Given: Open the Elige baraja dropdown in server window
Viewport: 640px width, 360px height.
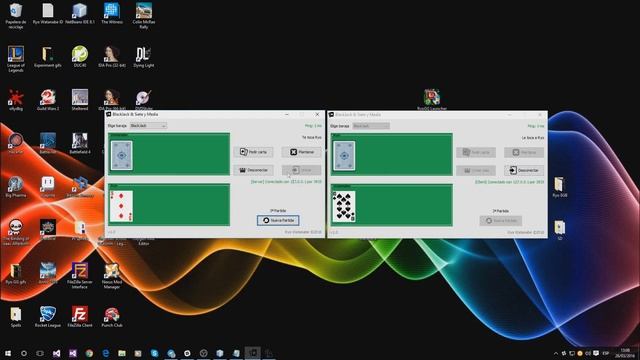Looking at the screenshot, I should click(148, 126).
